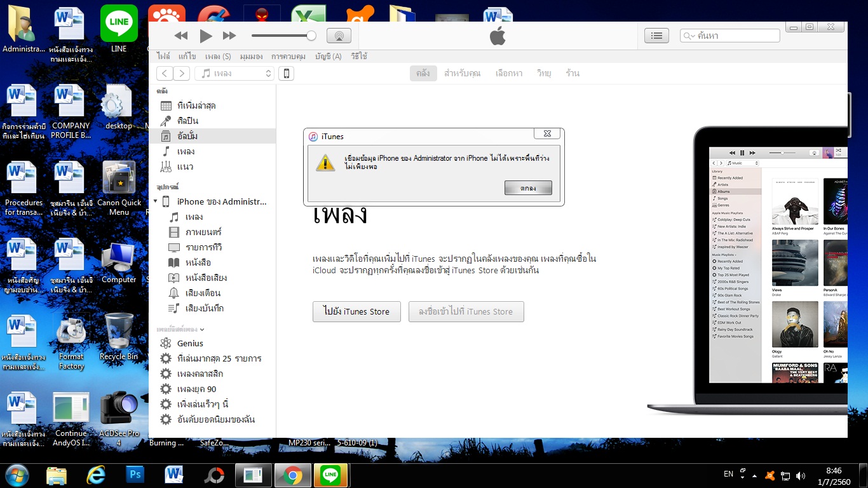868x488 pixels.
Task: Click the ลงชื่อเข้าไปที่ iTunes Store button
Action: point(466,311)
